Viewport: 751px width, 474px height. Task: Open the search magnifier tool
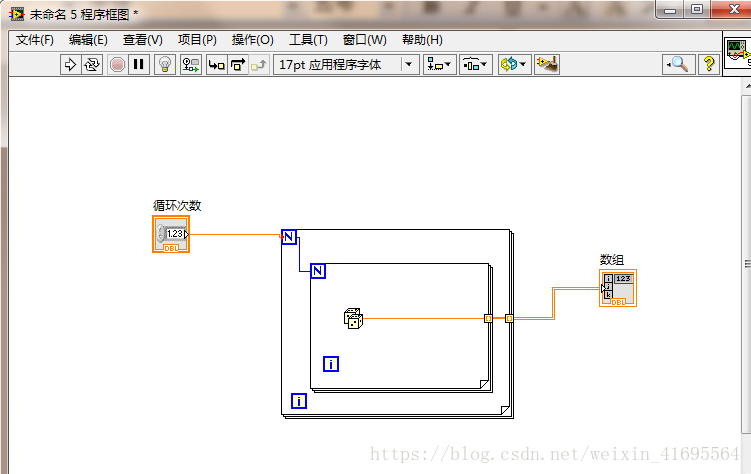point(678,64)
